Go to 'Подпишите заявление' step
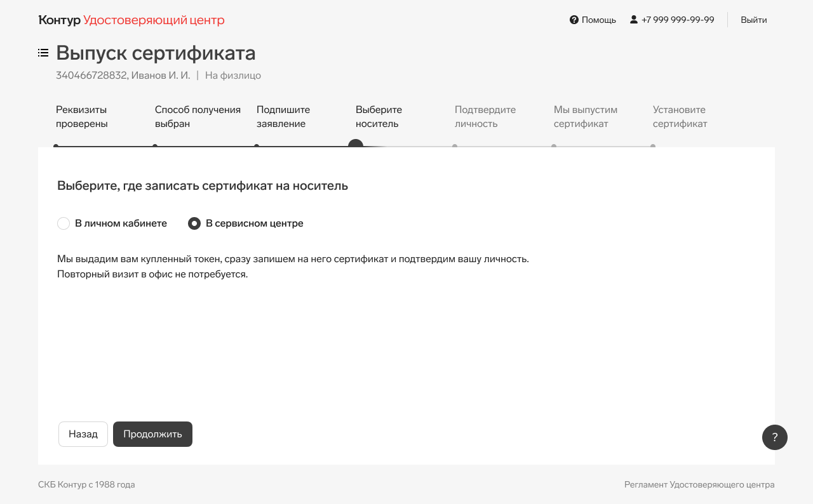813x504 pixels. (x=283, y=117)
